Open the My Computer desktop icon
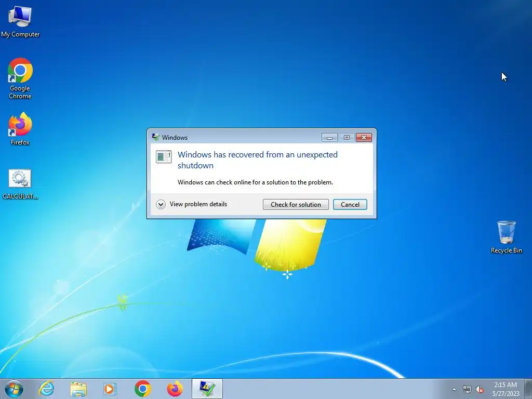 point(20,21)
